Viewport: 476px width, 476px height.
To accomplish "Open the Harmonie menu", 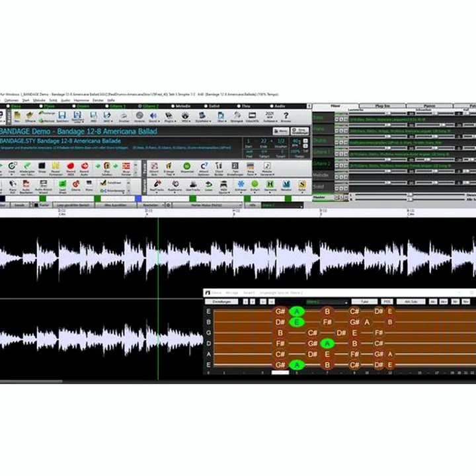I will tap(81, 100).
